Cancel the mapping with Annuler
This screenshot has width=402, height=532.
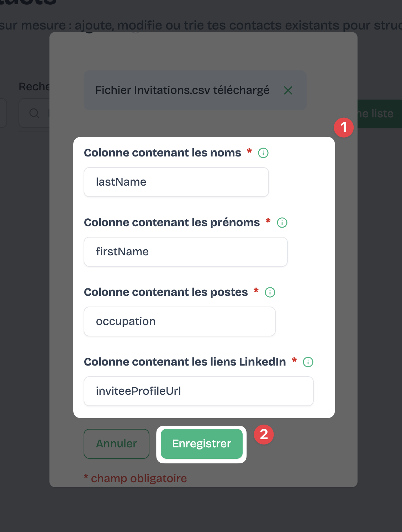(x=116, y=444)
